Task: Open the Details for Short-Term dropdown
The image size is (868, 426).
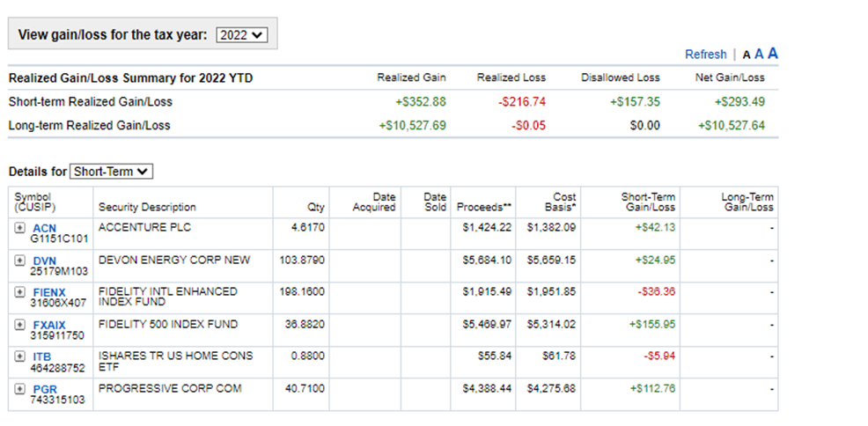Action: coord(111,172)
